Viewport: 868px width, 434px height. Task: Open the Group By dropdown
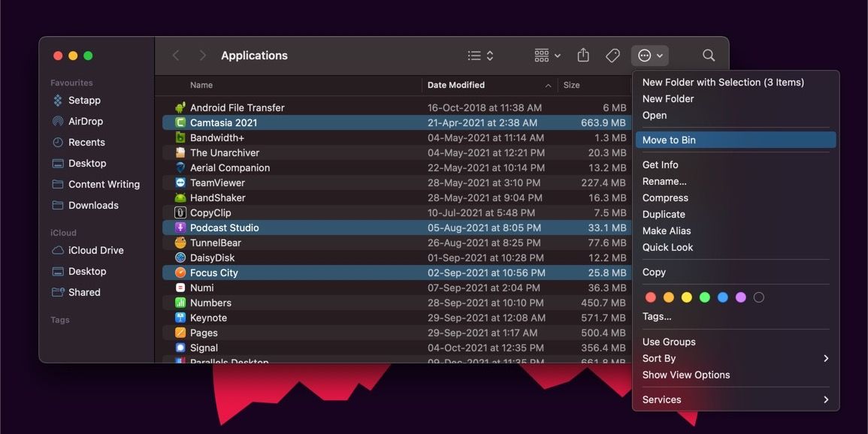tap(548, 56)
